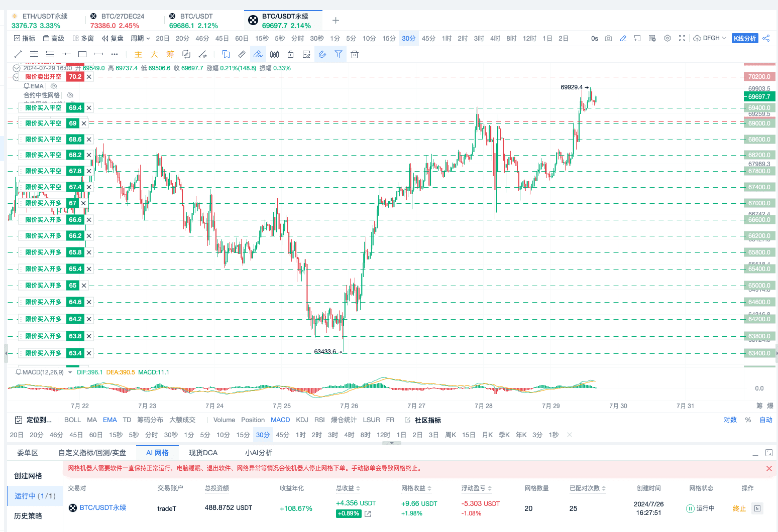Screen dimensions: 778x532
Task: Cancel the 70.2 limit sell order
Action: click(x=89, y=77)
